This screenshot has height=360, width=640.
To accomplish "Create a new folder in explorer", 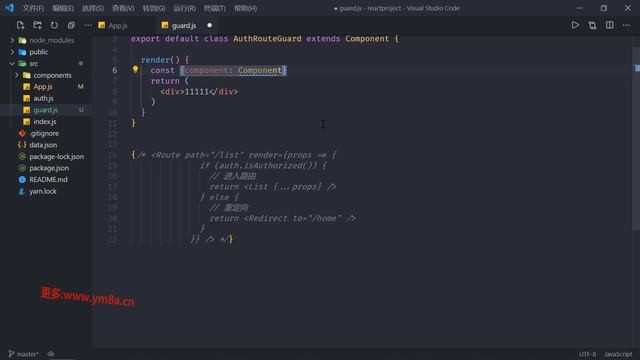I will [37, 25].
